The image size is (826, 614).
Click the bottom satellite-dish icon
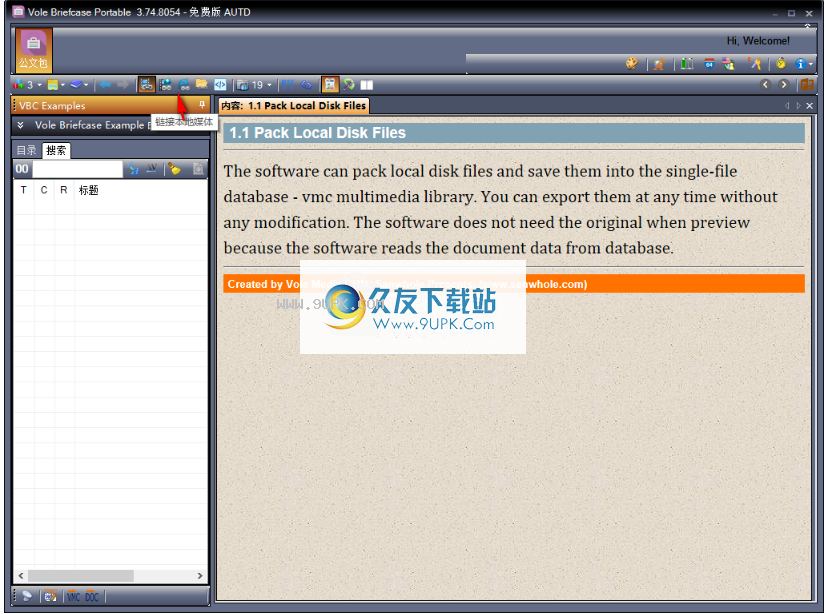(x=27, y=596)
